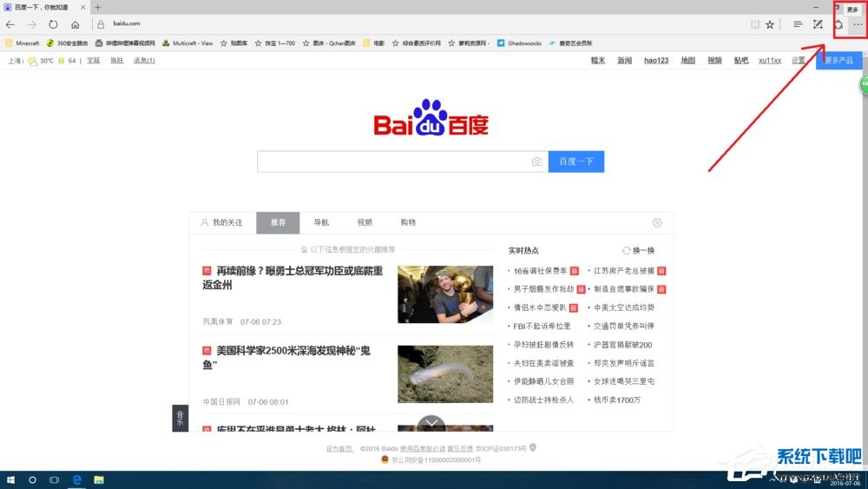Open Cortana search circle on taskbar
The height and width of the screenshot is (489, 868).
click(x=32, y=479)
